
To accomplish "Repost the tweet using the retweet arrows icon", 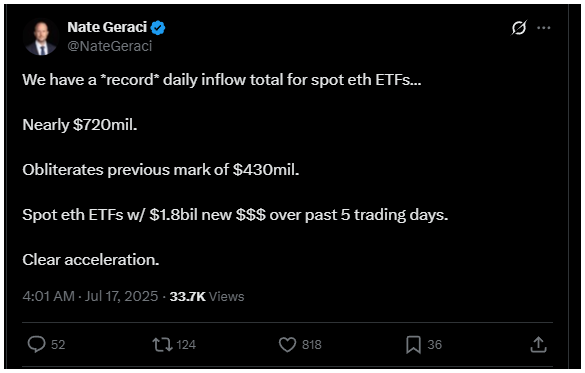I will (x=162, y=345).
